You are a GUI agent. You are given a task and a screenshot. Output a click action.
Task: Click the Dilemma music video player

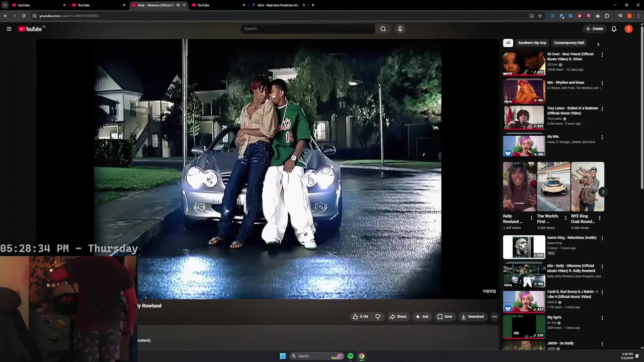point(267,169)
